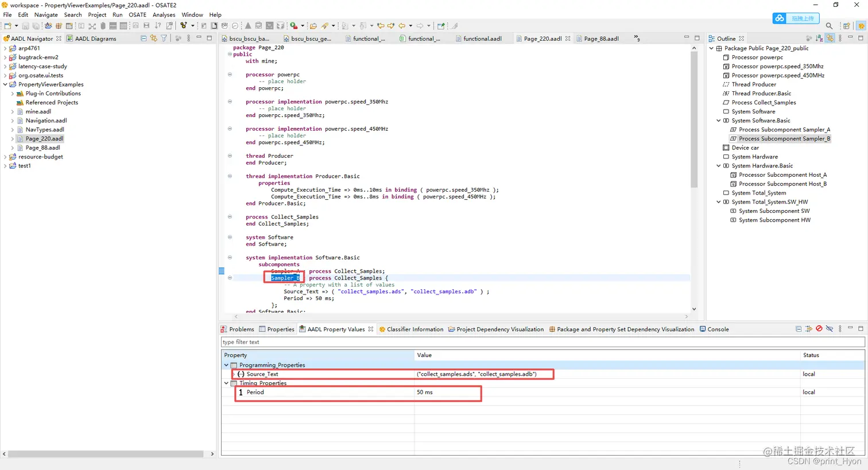Screen dimensions: 868x470
Task: Select the Period property row
Action: [x=542, y=392]
